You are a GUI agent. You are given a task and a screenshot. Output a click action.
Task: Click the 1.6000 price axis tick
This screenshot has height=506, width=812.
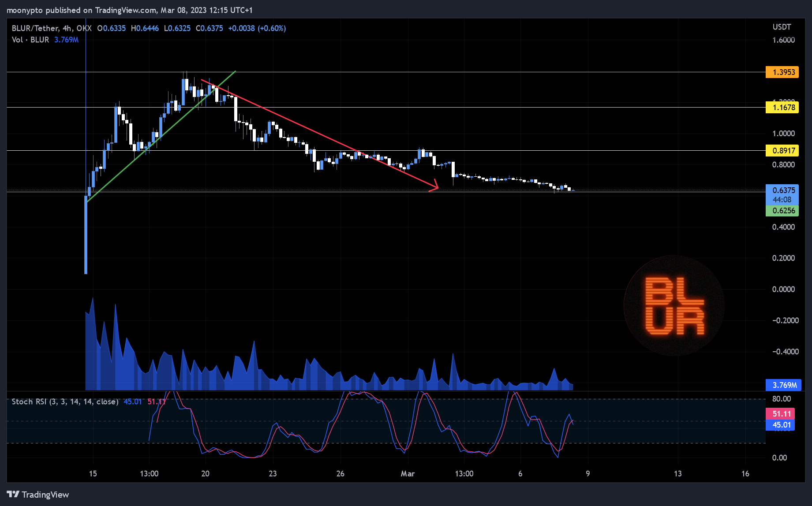(783, 40)
